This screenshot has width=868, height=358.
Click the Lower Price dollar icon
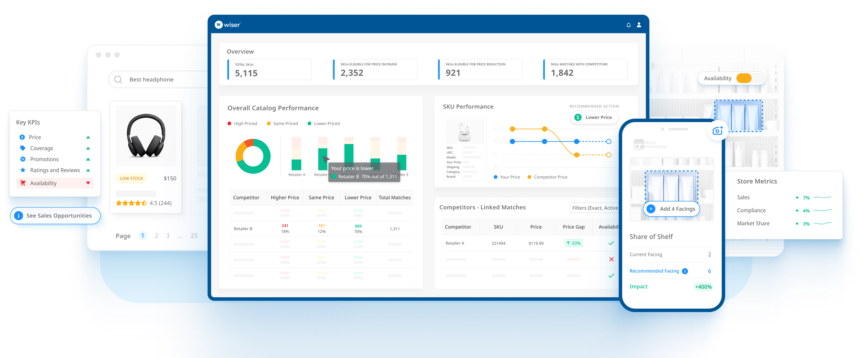tap(578, 117)
